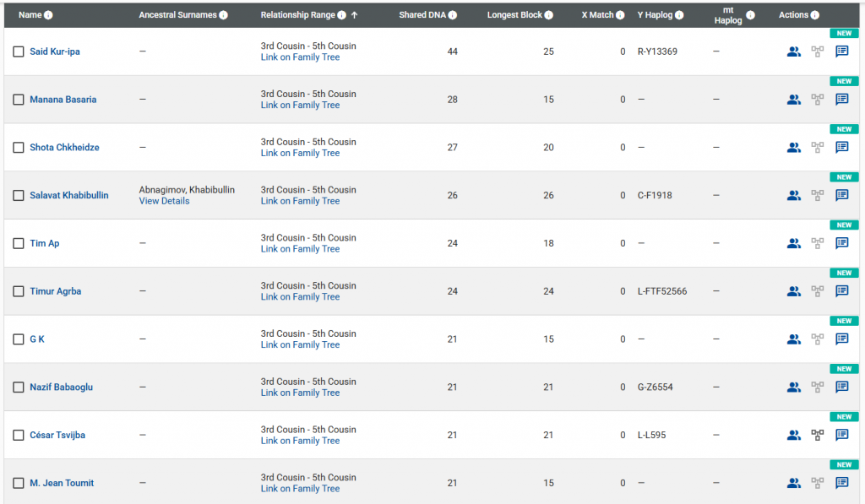
Task: Show info for the Y Haplog column
Action: (x=679, y=15)
